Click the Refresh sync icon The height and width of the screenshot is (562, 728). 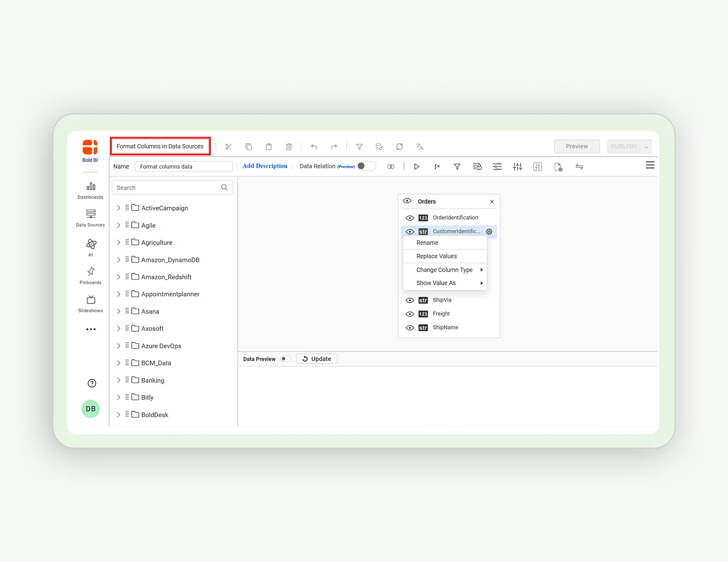pyautogui.click(x=400, y=147)
